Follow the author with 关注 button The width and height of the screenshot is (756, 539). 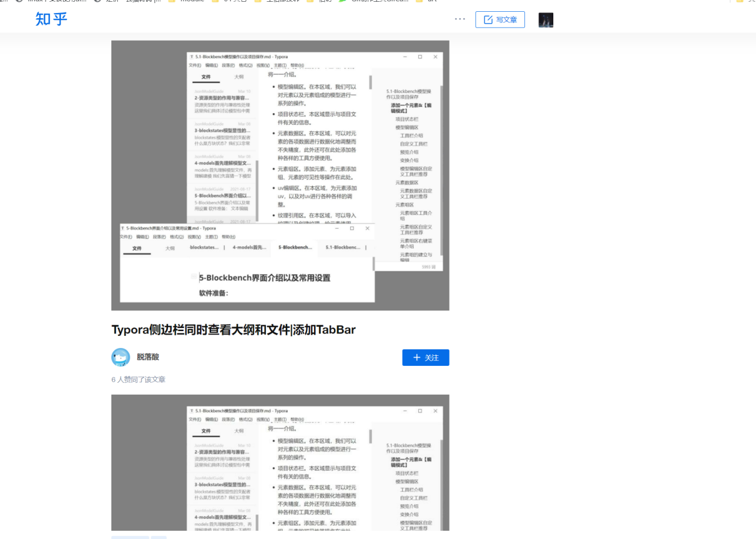[426, 358]
